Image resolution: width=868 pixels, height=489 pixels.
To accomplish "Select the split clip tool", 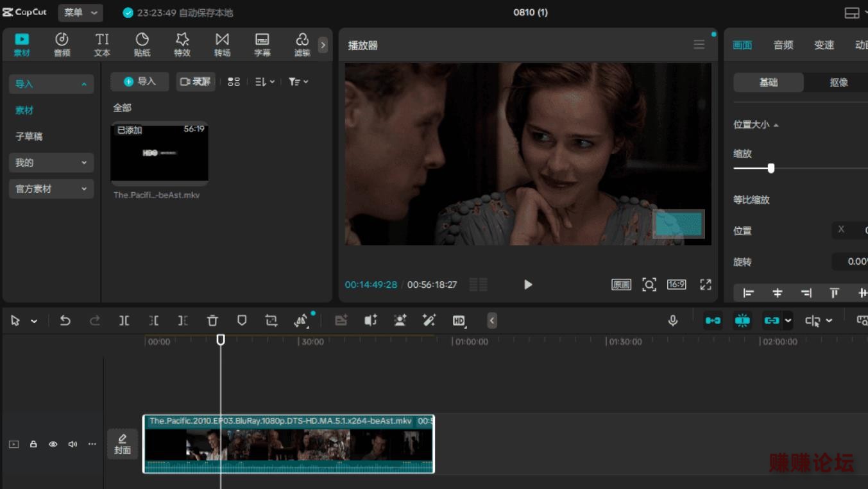I will pos(124,320).
